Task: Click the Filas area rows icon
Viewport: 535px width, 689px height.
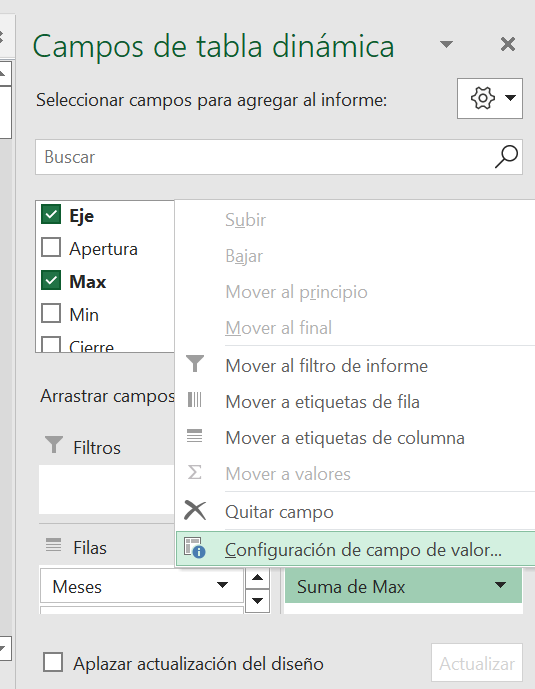Action: pos(54,545)
